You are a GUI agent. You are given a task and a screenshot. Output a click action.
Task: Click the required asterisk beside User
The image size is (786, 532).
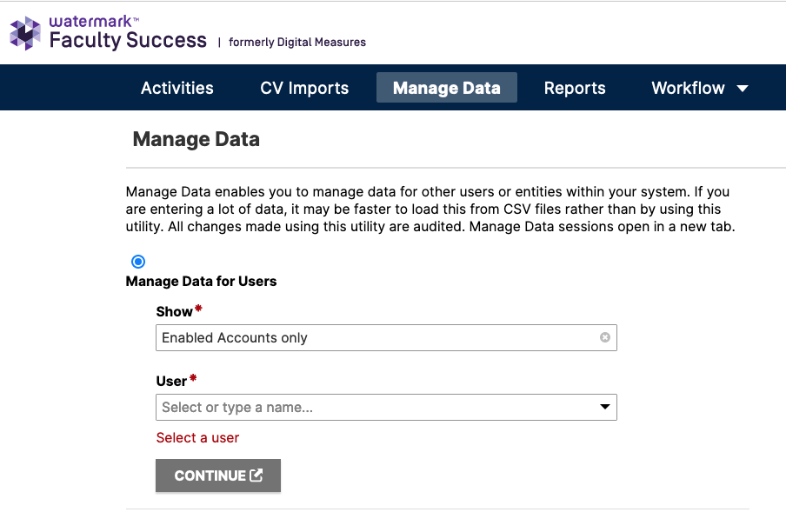[x=195, y=376]
